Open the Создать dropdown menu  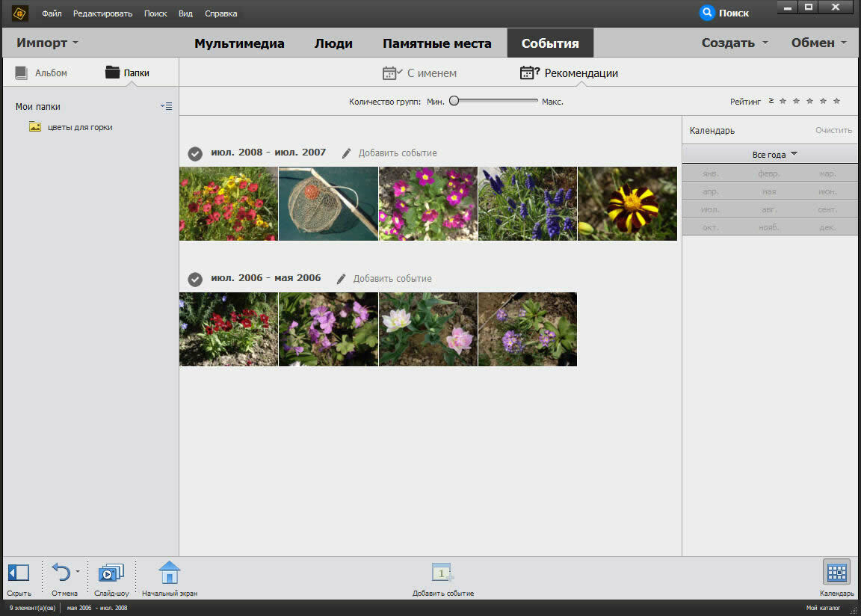pos(734,43)
